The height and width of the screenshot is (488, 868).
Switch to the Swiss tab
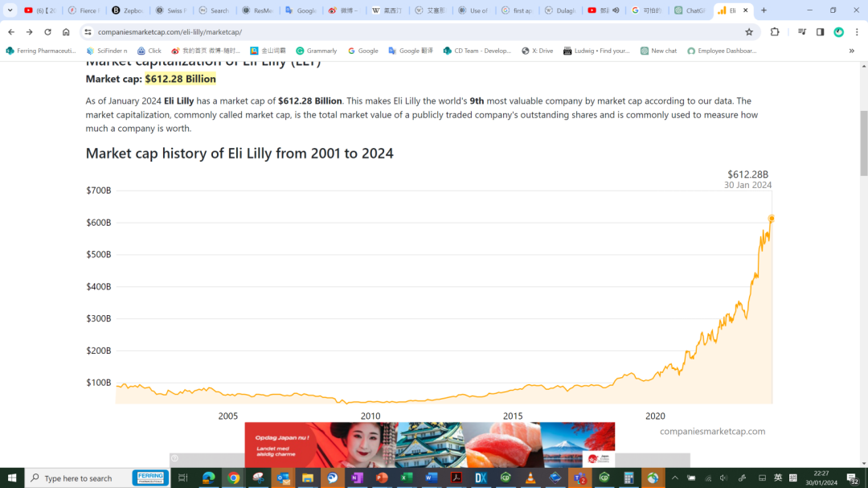[170, 10]
